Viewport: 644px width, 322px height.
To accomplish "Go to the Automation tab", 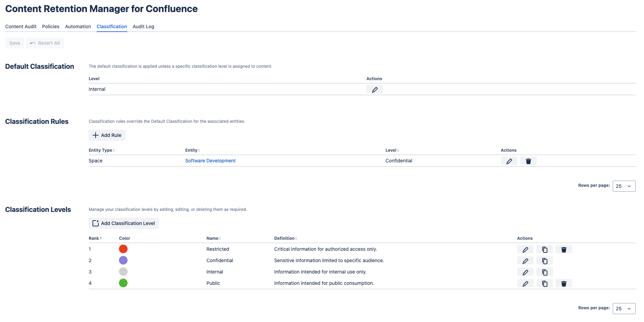I will 78,26.
